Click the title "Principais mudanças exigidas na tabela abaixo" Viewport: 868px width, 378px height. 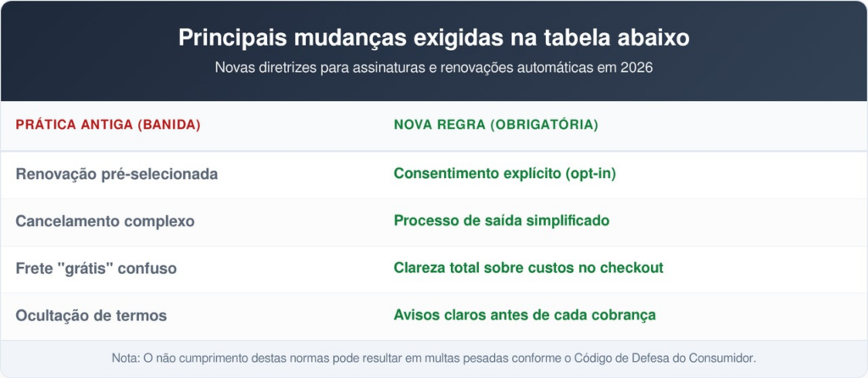[433, 39]
